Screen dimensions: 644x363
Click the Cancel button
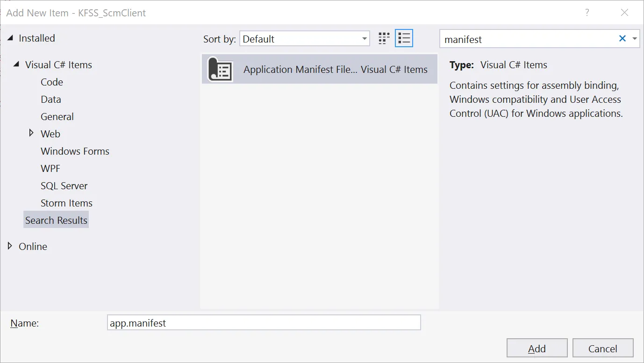602,349
